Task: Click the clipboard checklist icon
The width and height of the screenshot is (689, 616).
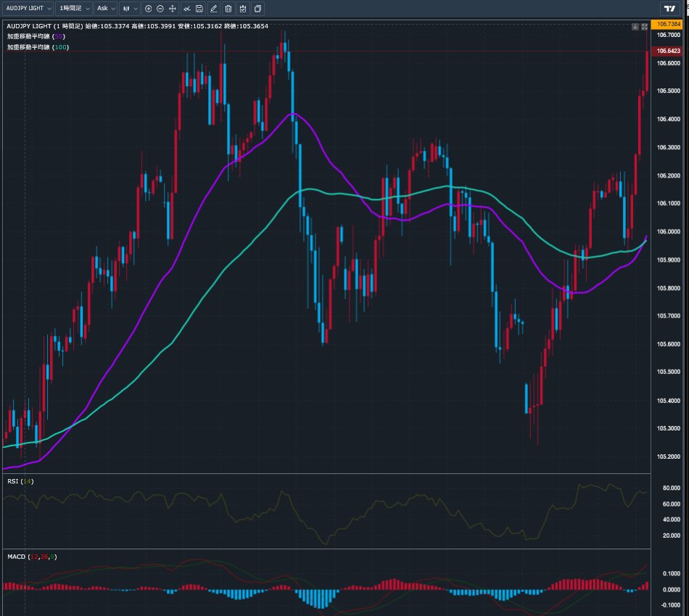Action: pos(243,9)
